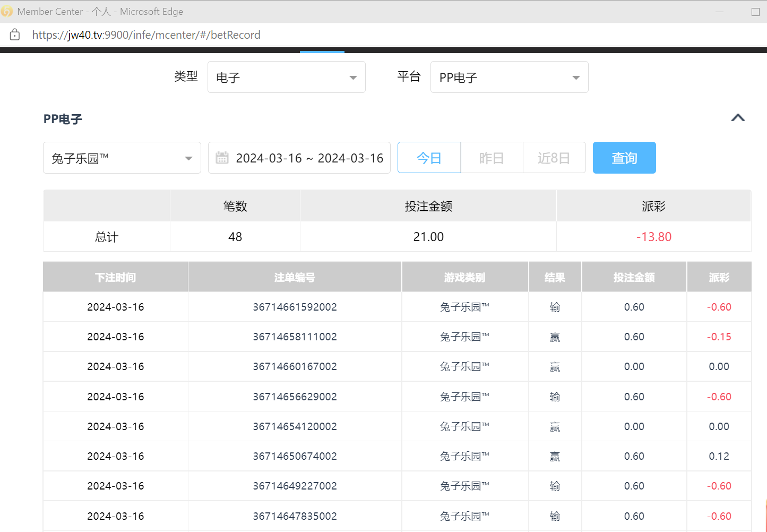Screen dimensions: 767x532
Task: Open the game dropdown showing 兔子乐园™
Action: click(x=122, y=158)
